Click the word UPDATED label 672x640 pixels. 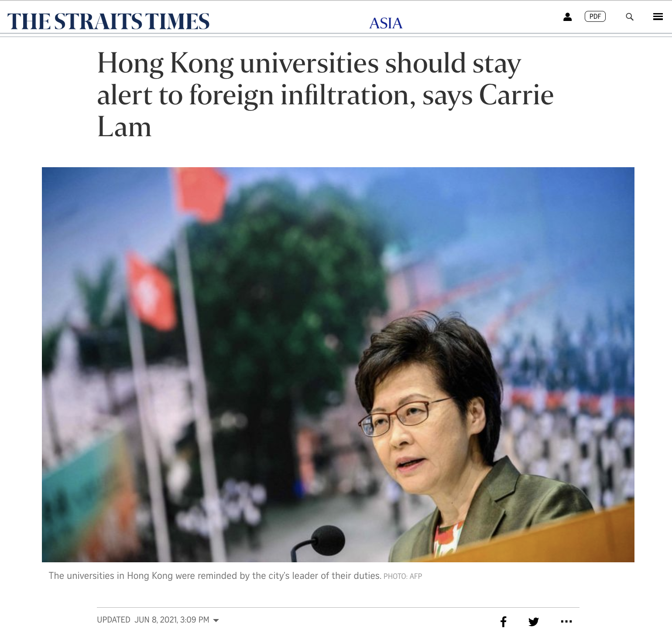(x=113, y=620)
